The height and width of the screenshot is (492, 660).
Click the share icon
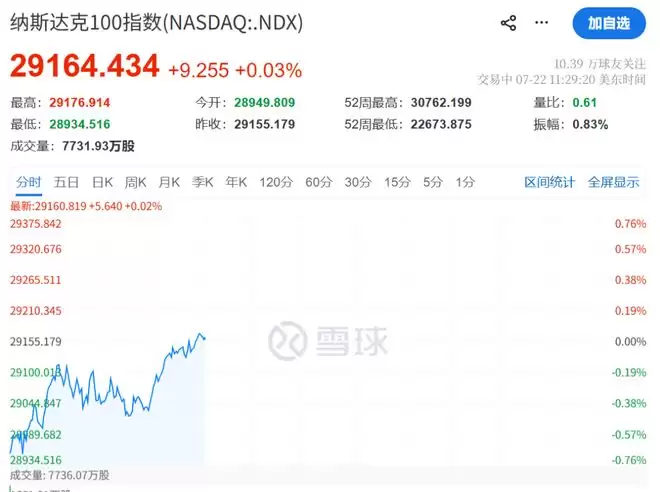(x=508, y=23)
